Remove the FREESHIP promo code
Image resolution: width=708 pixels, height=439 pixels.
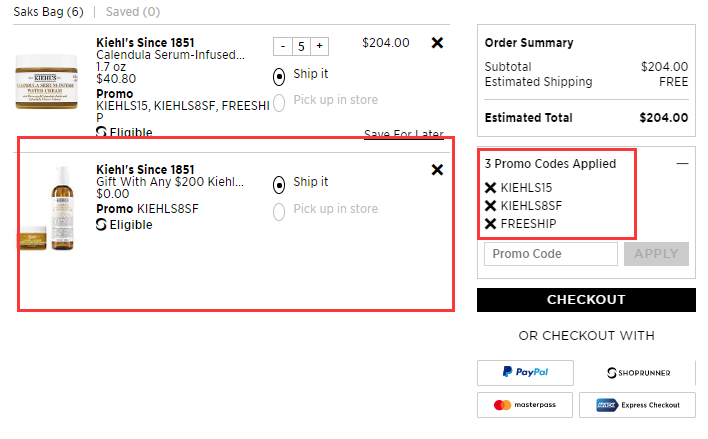pos(490,224)
